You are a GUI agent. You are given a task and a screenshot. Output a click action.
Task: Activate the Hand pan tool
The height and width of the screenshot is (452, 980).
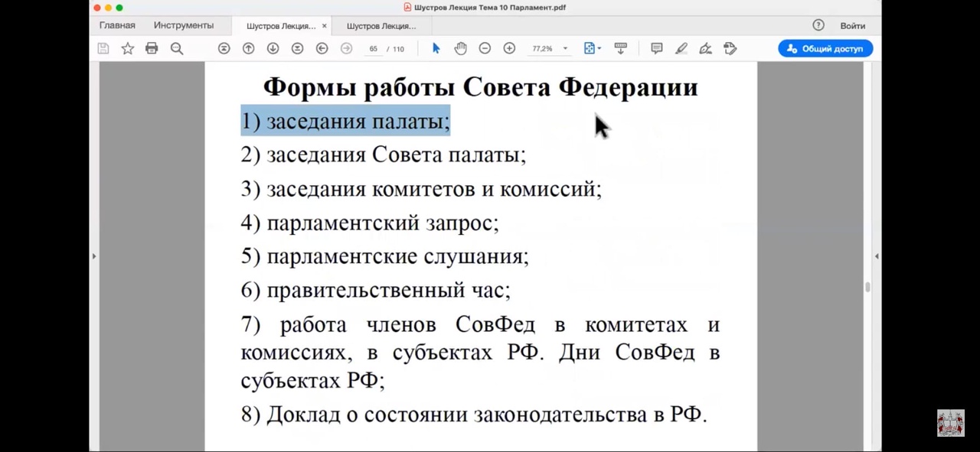[x=460, y=48]
